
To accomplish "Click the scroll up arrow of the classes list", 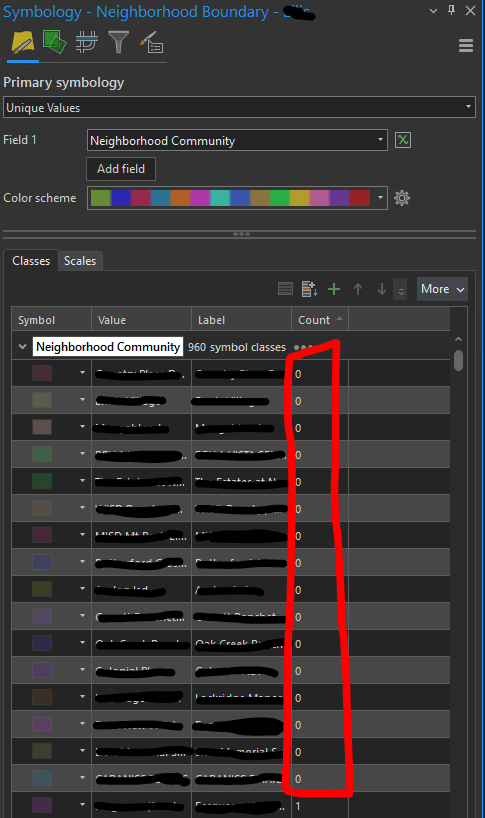I will (458, 339).
